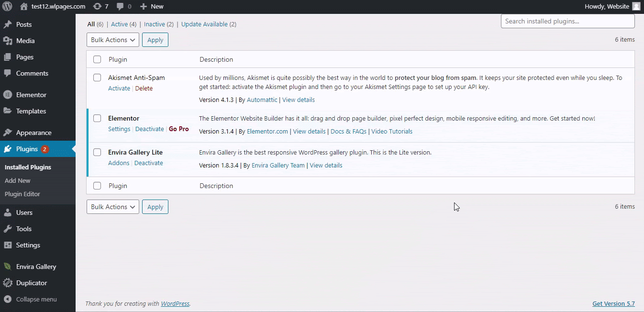Open Elementor Settings link
The width and height of the screenshot is (644, 312).
tap(119, 129)
